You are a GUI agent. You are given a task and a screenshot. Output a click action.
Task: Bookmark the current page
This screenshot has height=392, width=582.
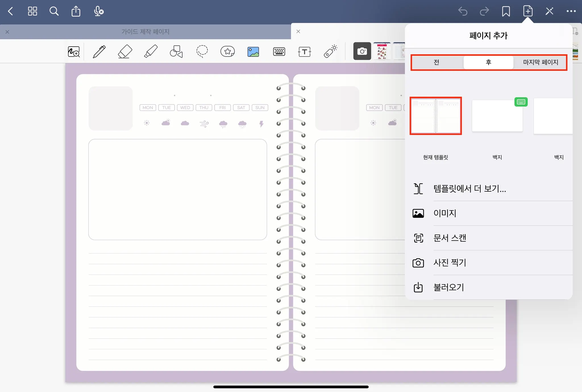tap(506, 11)
